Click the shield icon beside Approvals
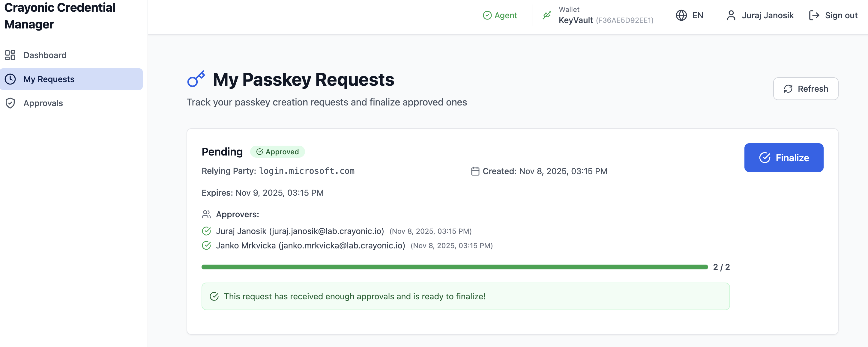868x347 pixels. pyautogui.click(x=10, y=103)
